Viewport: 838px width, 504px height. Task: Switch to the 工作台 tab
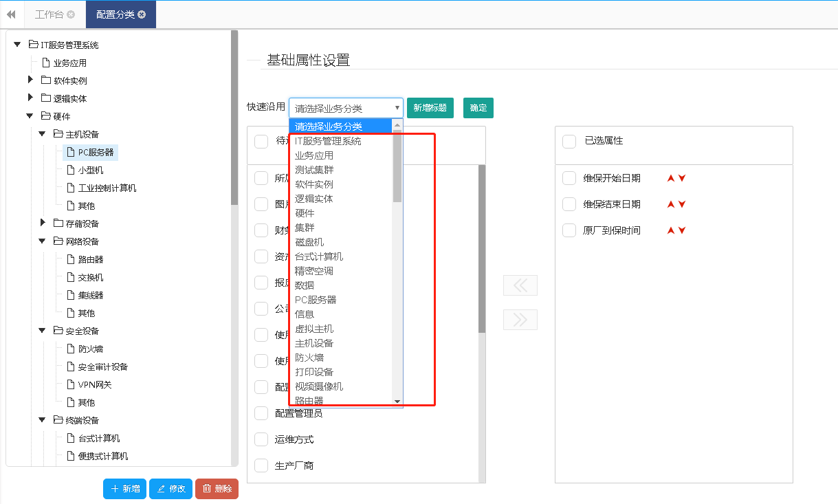coord(54,14)
